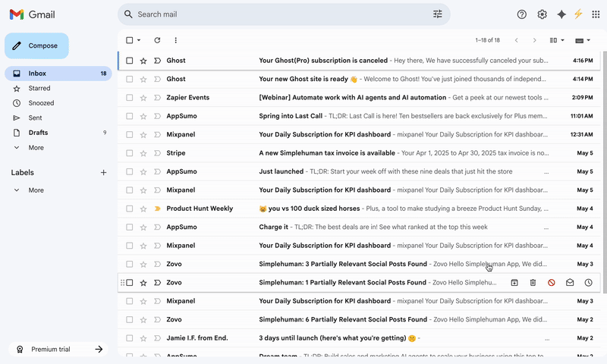Star the Product Hunt Weekly email
The height and width of the screenshot is (364, 607).
coord(143,209)
